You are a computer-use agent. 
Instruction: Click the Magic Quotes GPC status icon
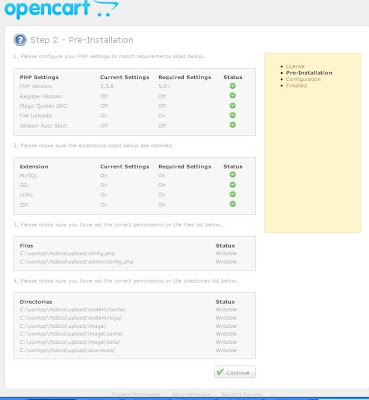tap(233, 106)
